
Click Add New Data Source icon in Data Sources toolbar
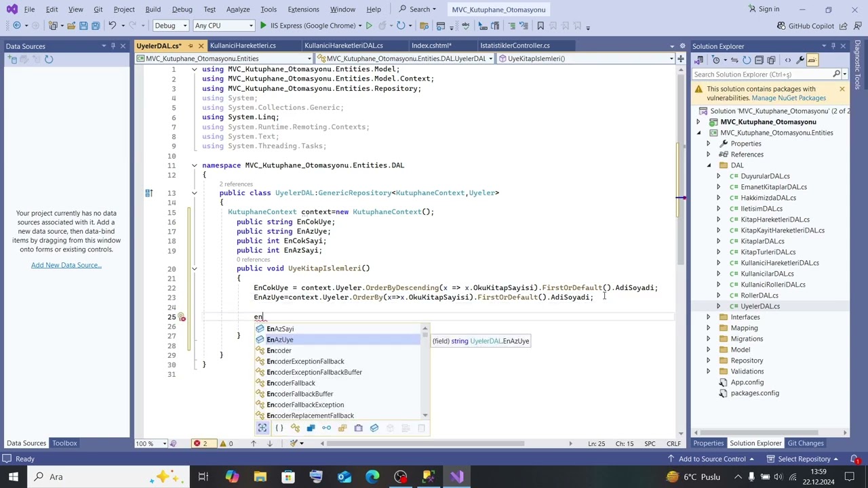point(12,60)
